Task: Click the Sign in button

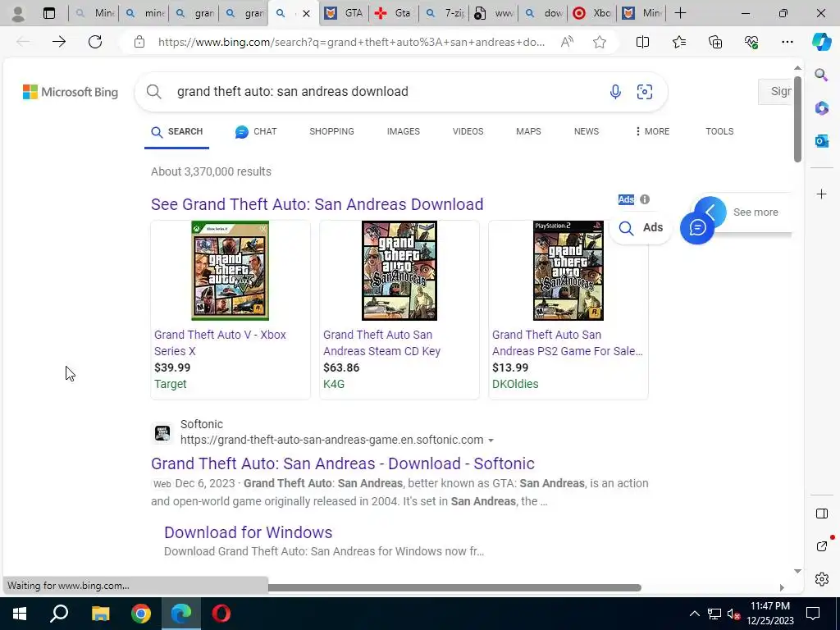Action: 775,92
